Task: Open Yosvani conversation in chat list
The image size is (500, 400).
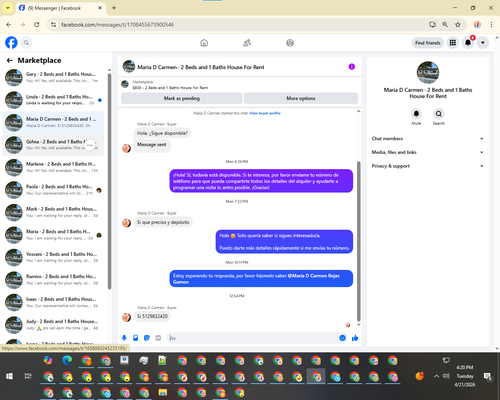Action: click(53, 257)
